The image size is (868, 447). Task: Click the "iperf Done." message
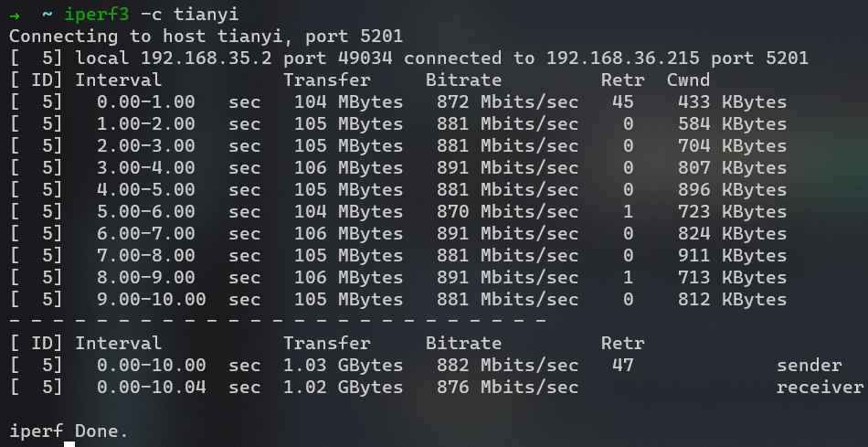click(x=69, y=431)
